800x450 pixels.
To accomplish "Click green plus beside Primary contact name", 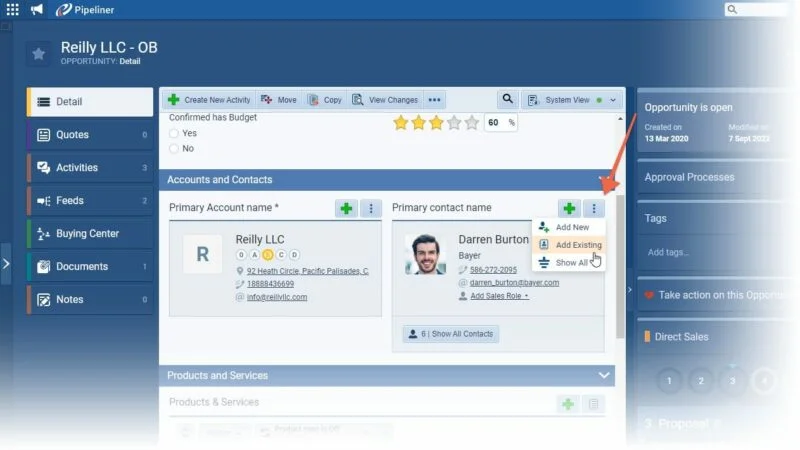I will coord(569,208).
